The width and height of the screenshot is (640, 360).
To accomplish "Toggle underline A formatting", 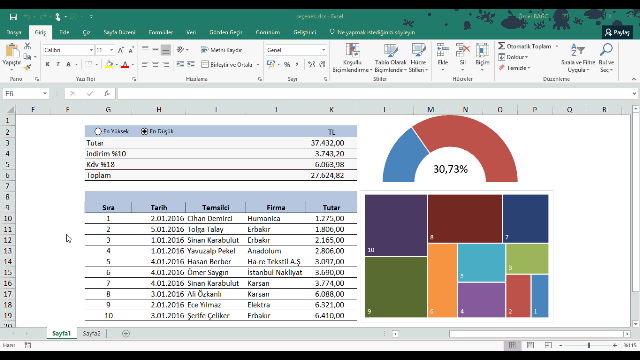I will coord(69,64).
